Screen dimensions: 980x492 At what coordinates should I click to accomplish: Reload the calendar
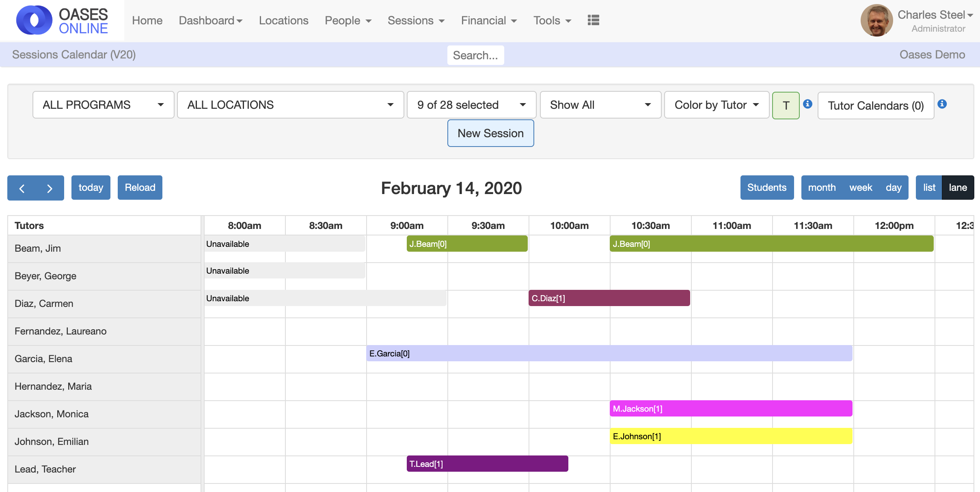[140, 188]
